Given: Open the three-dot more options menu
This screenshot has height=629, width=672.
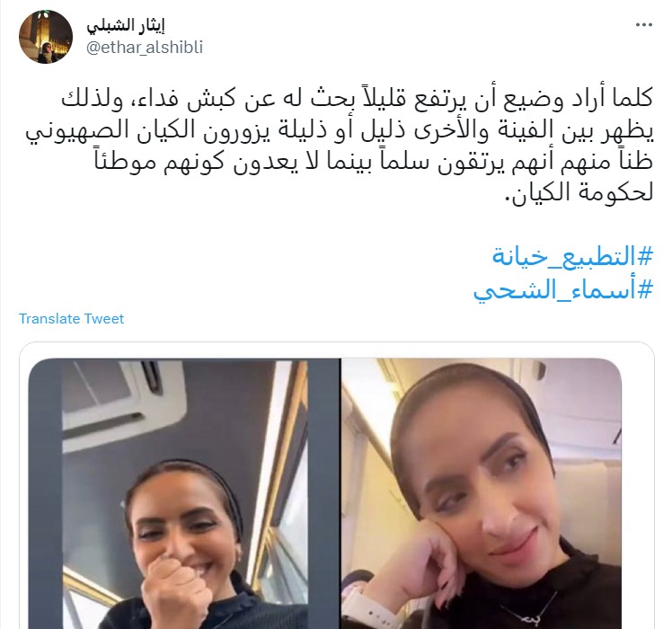Looking at the screenshot, I should [644, 25].
